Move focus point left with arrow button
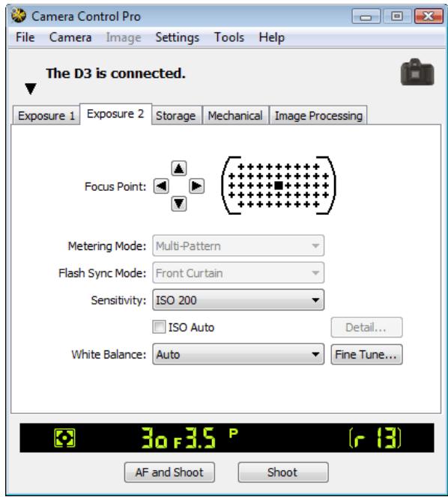Image resolution: width=448 pixels, height=497 pixels. pyautogui.click(x=161, y=186)
